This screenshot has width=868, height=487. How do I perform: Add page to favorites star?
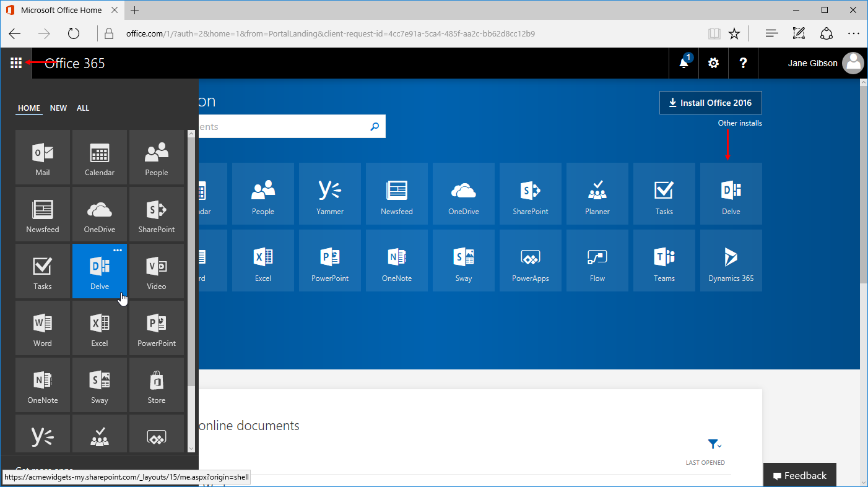tap(734, 33)
